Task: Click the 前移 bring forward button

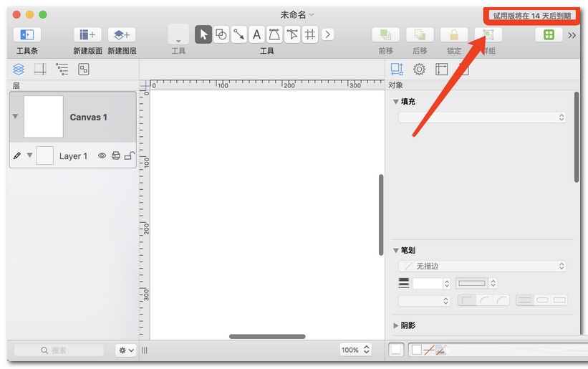Action: (385, 35)
